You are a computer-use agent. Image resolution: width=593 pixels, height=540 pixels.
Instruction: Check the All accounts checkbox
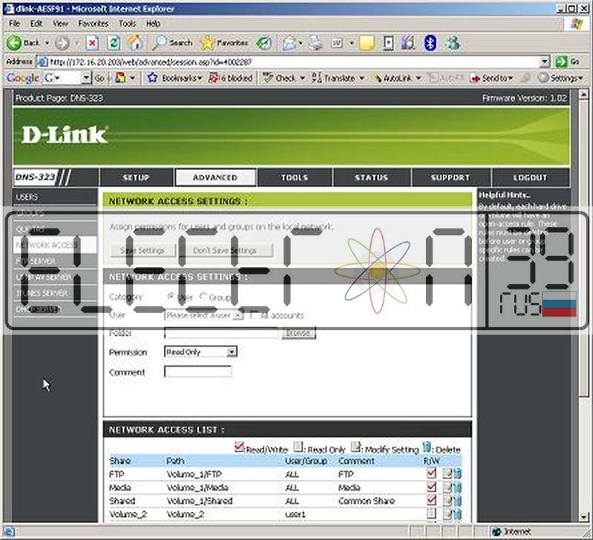point(254,315)
